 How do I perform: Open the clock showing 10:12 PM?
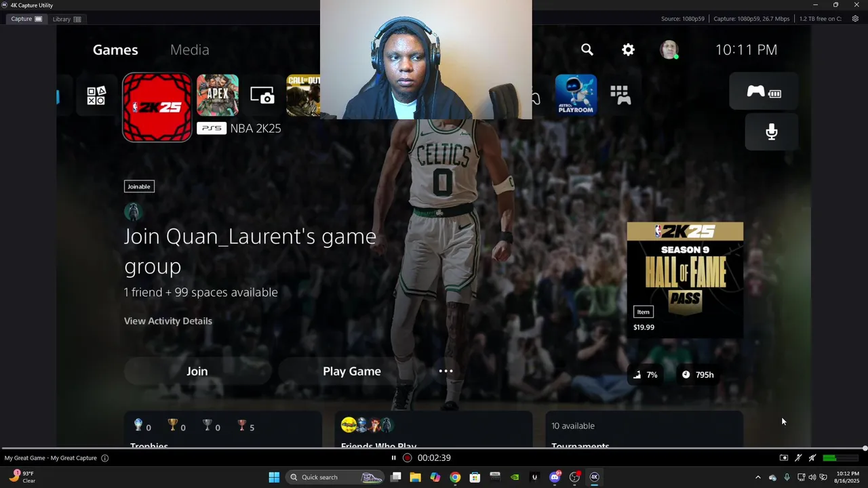pyautogui.click(x=848, y=477)
